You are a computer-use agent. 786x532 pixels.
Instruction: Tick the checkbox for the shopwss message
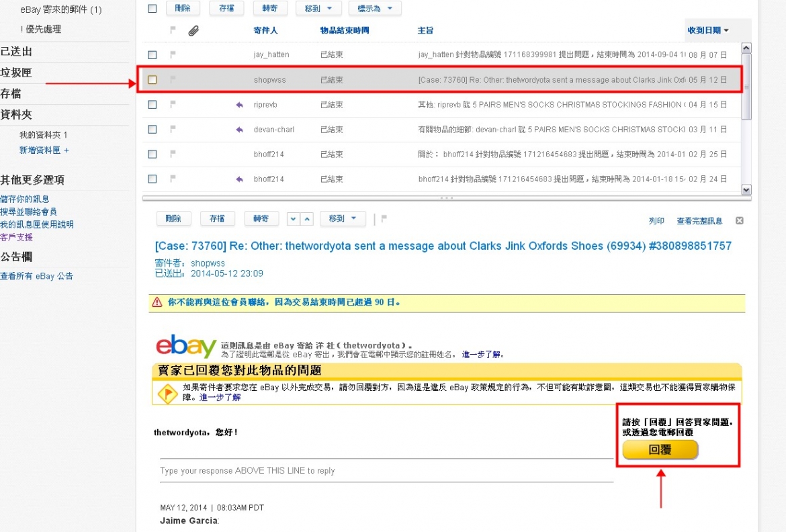pyautogui.click(x=152, y=80)
